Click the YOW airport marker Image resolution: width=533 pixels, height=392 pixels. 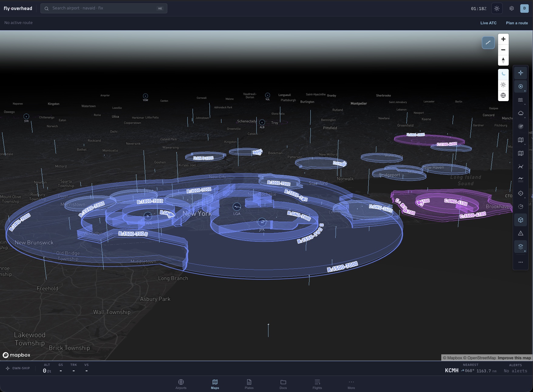tap(145, 96)
